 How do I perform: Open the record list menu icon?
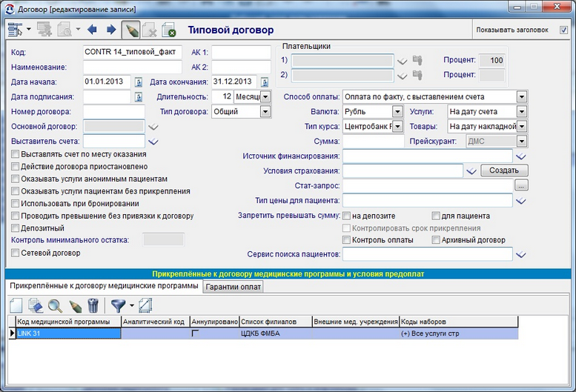point(15,30)
